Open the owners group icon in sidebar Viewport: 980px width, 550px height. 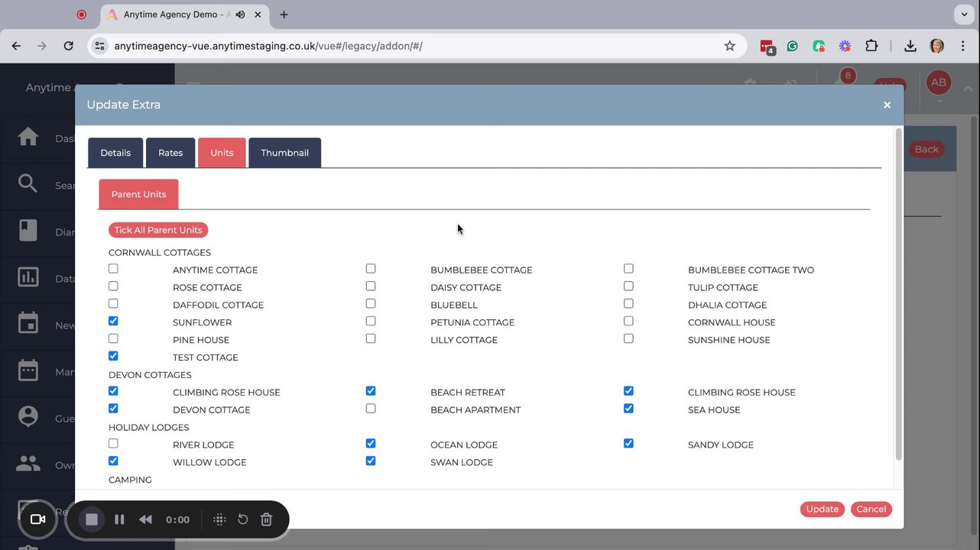pos(28,464)
